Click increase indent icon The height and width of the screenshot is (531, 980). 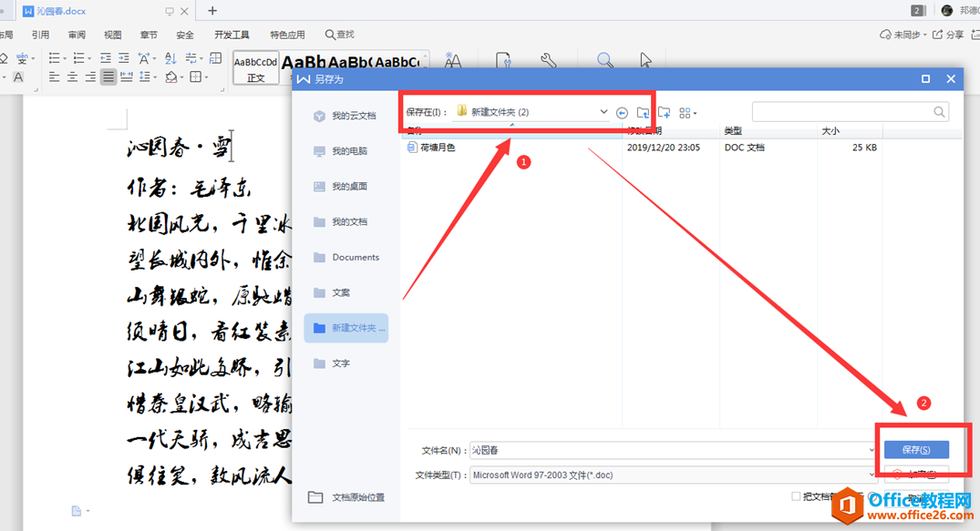pyautogui.click(x=124, y=58)
